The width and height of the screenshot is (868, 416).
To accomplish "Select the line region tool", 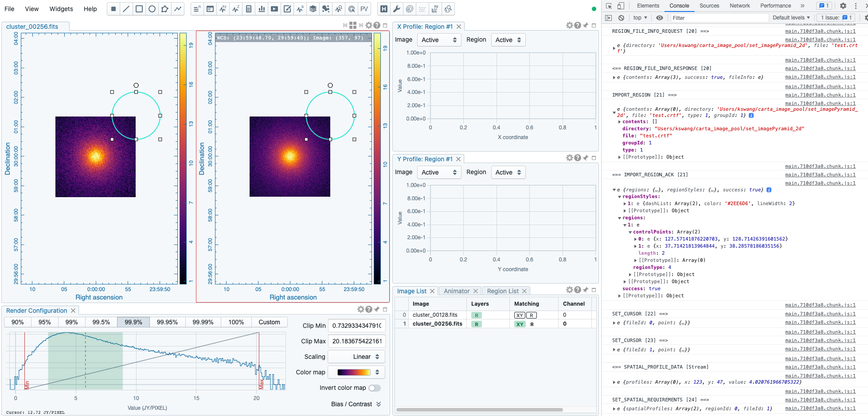I will point(126,9).
